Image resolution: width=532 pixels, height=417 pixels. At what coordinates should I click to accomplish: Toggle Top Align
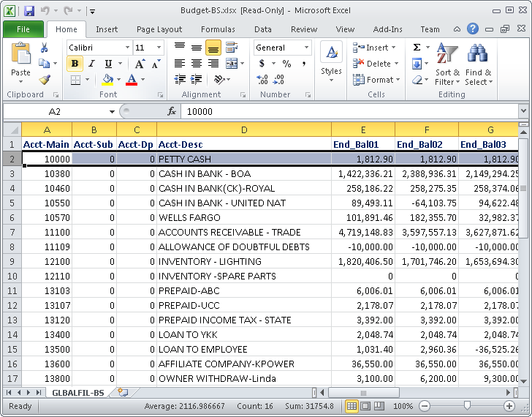coord(180,48)
